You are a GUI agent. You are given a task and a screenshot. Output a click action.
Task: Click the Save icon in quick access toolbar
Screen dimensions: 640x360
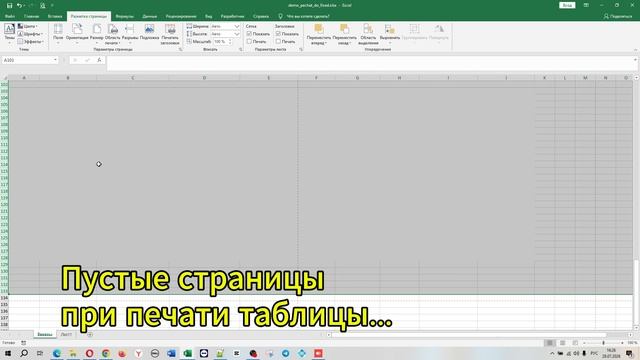[x=9, y=5]
